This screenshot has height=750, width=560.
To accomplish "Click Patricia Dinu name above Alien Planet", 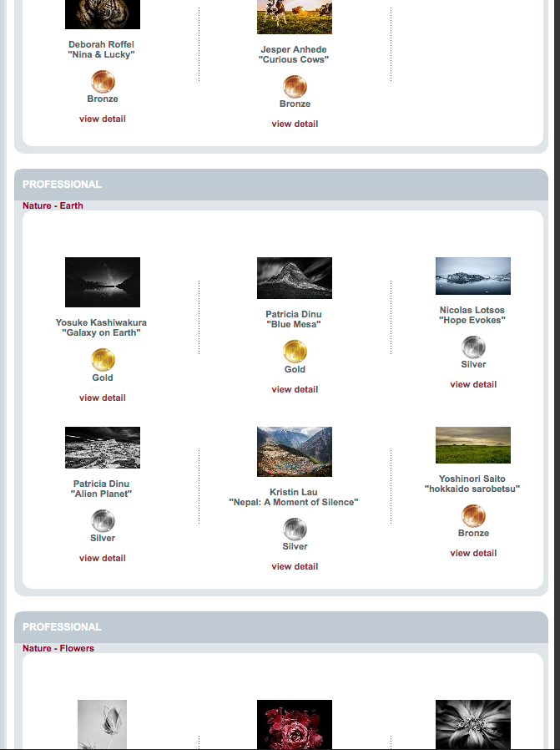I will pos(101,484).
